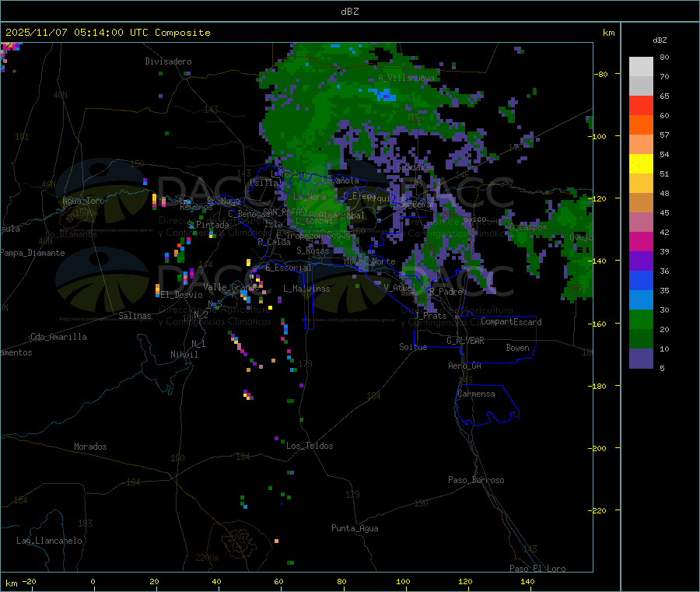Click the km unit label at bottom left

tap(11, 583)
